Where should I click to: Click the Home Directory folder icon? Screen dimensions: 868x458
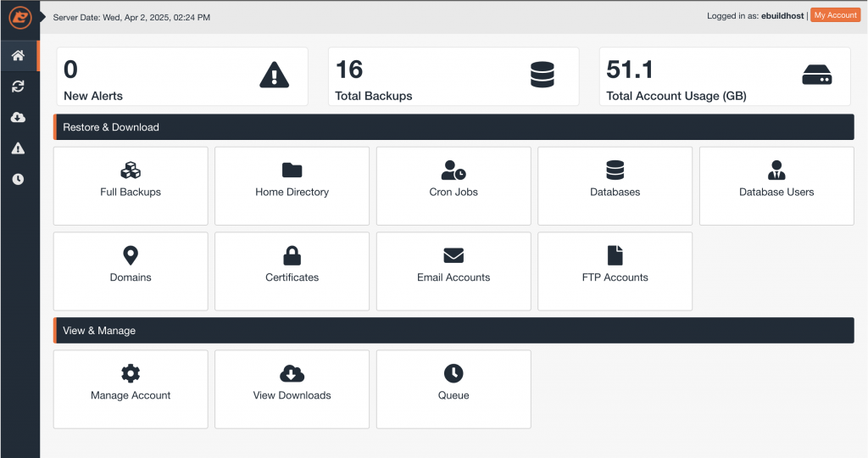[x=292, y=170]
